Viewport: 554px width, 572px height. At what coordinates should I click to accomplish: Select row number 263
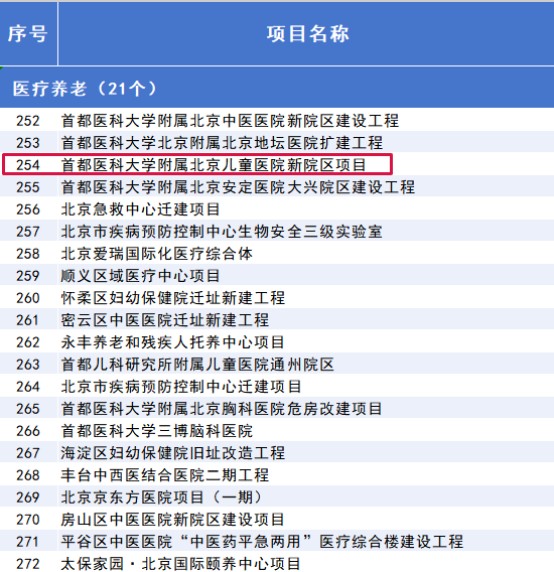(28, 364)
